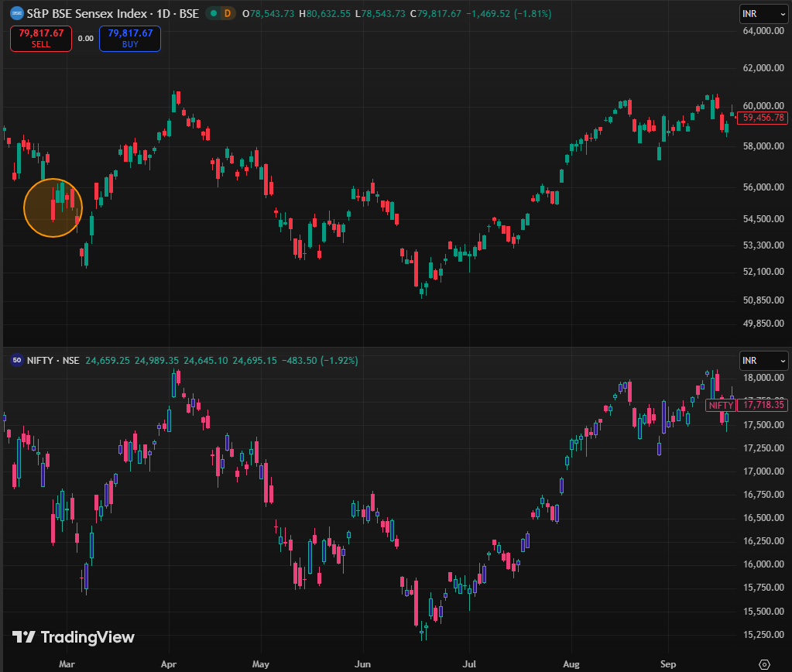Click the Apr label on time axis

171,663
